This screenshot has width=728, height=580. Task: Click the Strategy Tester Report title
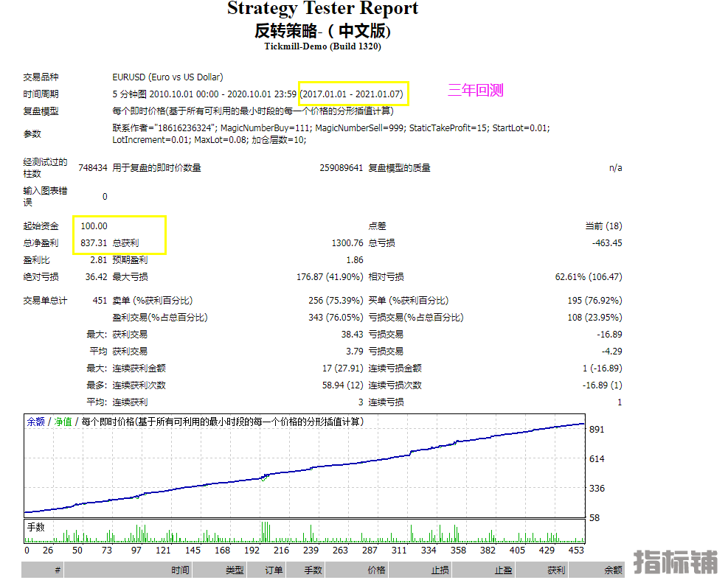pos(322,9)
